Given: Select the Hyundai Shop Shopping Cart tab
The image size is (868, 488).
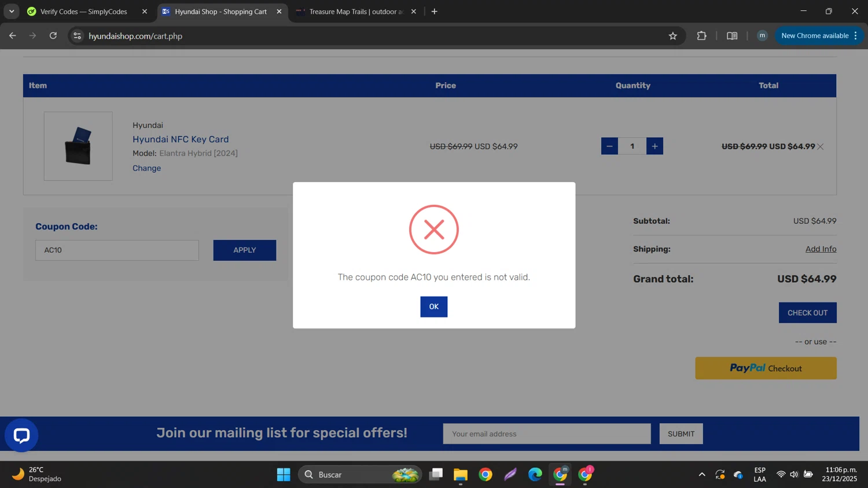Looking at the screenshot, I should [x=220, y=12].
